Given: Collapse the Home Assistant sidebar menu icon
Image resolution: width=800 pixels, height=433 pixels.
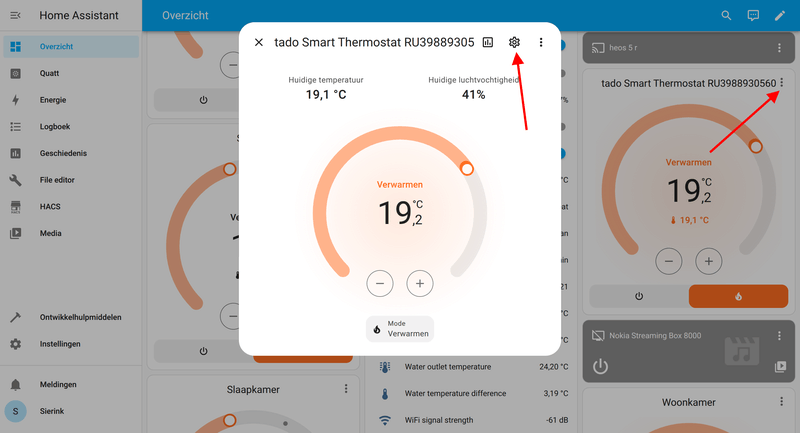Looking at the screenshot, I should (x=15, y=15).
